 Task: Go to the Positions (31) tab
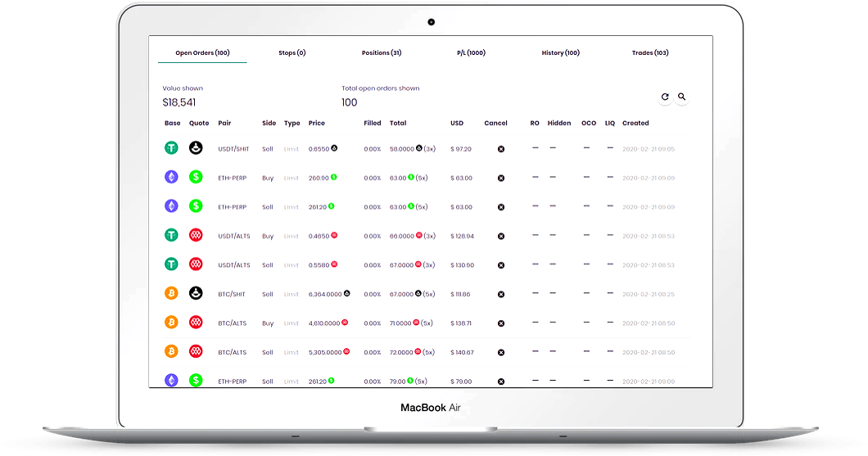click(382, 53)
